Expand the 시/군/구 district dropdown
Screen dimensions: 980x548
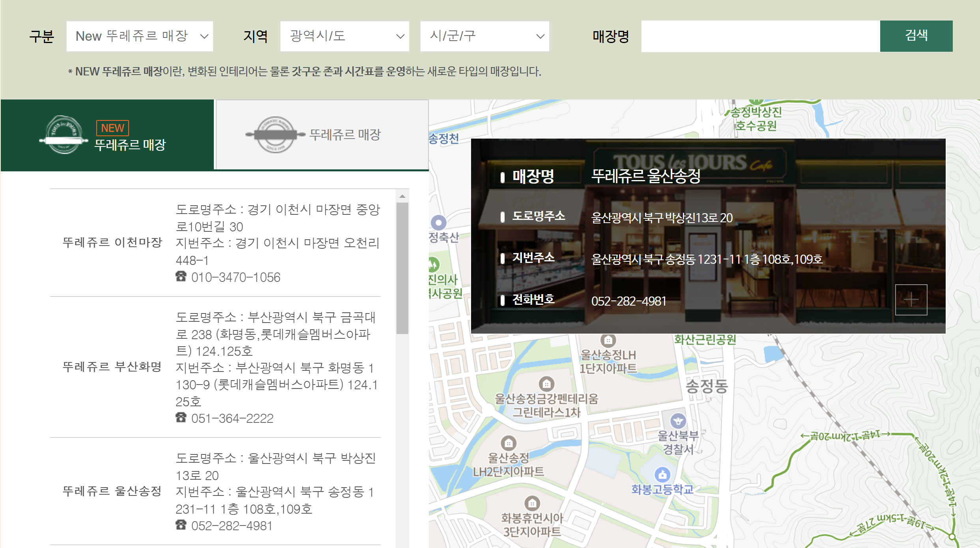click(484, 36)
